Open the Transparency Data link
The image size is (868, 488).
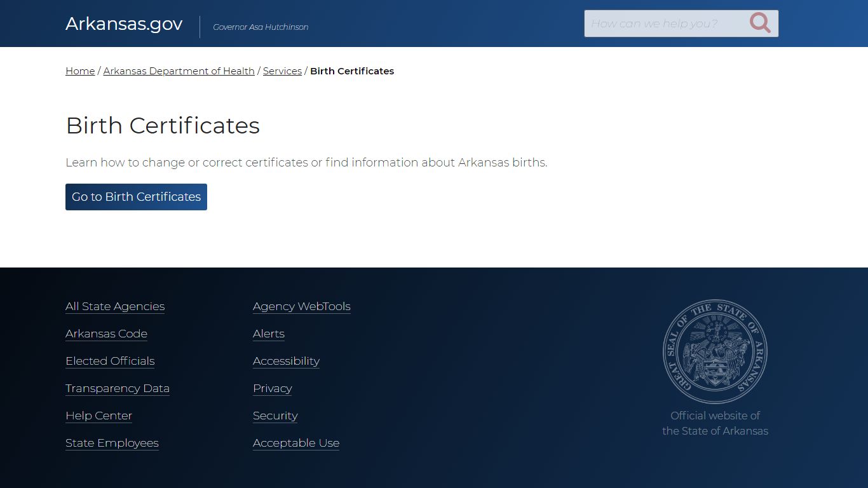point(118,388)
